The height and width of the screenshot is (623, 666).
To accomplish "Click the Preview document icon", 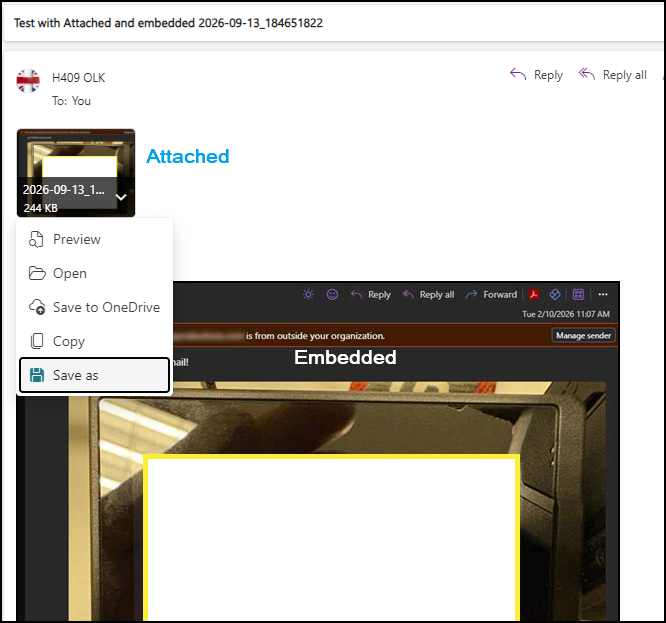I will (36, 240).
